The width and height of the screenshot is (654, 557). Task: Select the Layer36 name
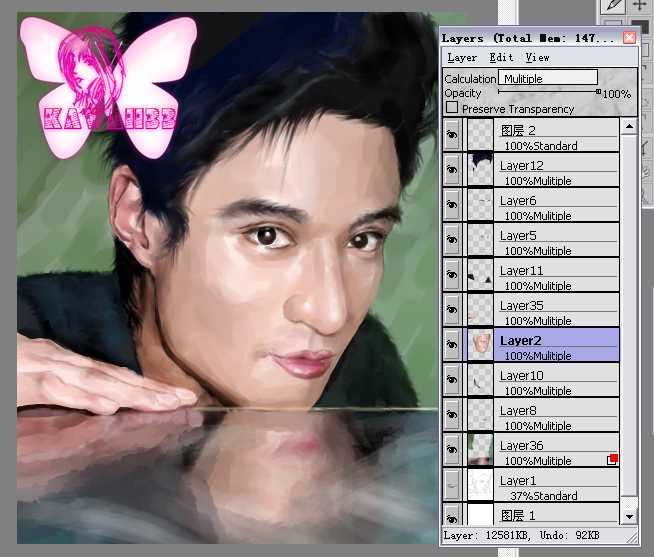(x=522, y=446)
